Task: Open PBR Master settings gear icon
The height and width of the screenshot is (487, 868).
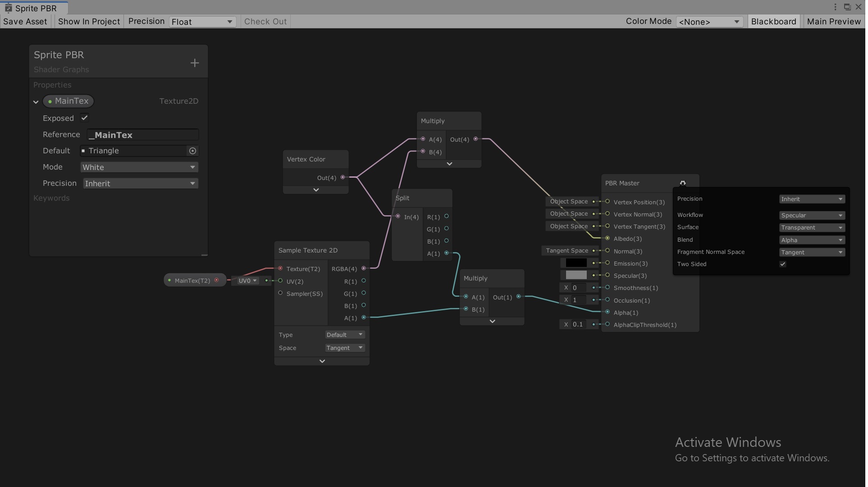Action: [683, 183]
